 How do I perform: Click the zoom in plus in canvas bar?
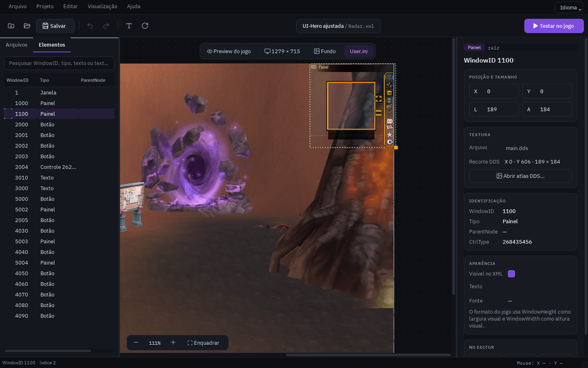click(173, 343)
